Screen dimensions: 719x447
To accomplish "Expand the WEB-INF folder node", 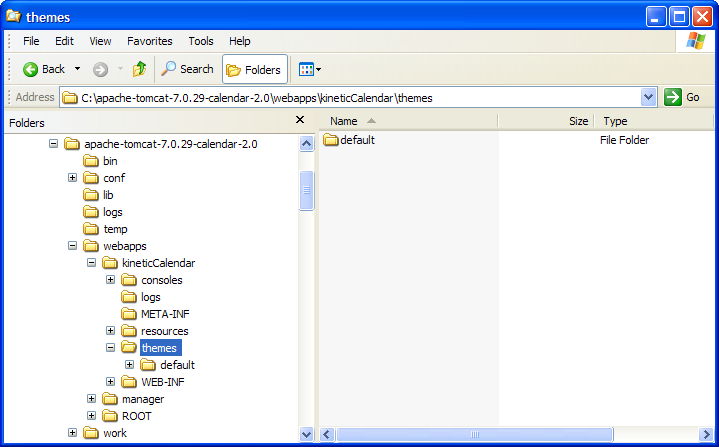I will (x=111, y=382).
